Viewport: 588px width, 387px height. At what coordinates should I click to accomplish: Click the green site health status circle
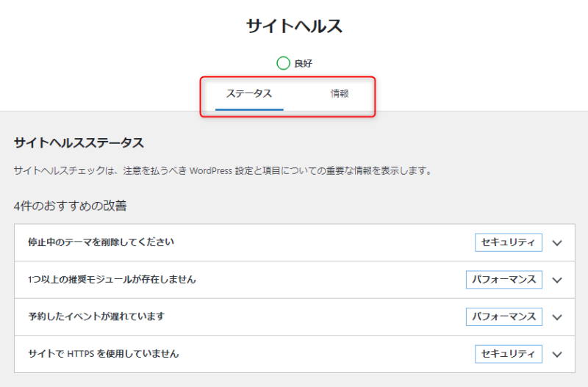click(283, 63)
